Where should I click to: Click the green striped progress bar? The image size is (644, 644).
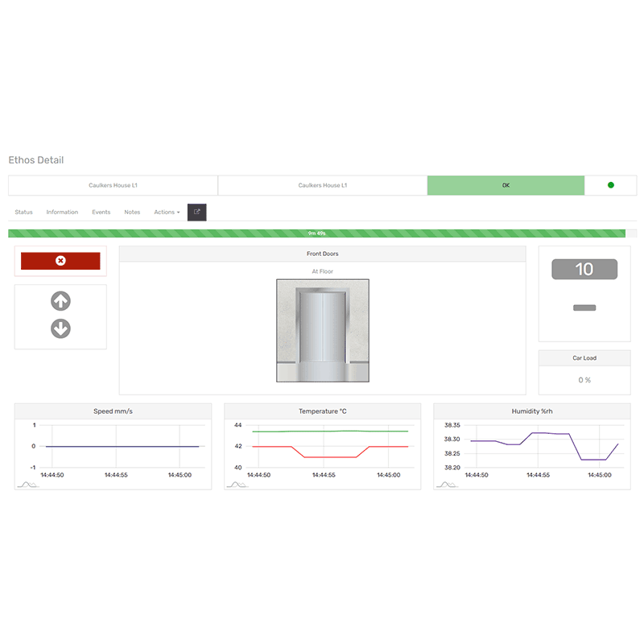click(x=316, y=233)
